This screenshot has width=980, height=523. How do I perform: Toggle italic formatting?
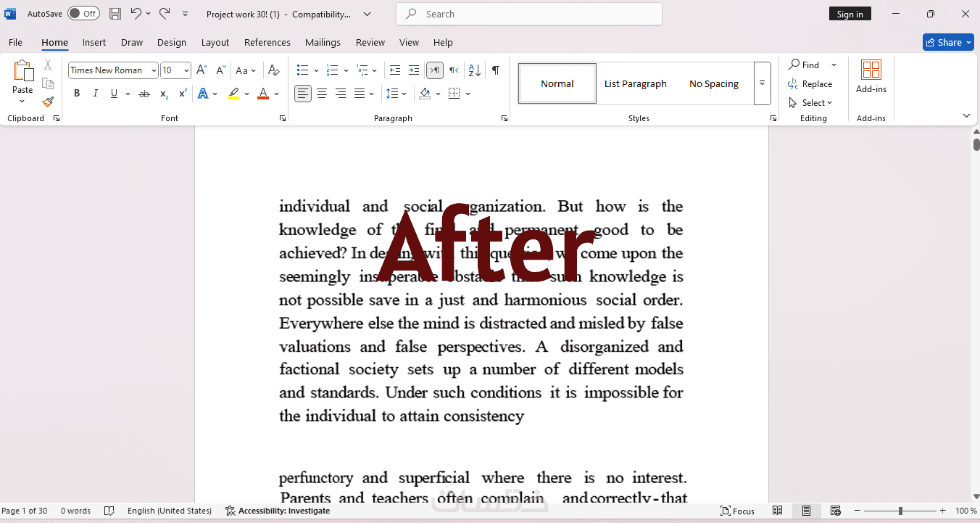[x=96, y=94]
